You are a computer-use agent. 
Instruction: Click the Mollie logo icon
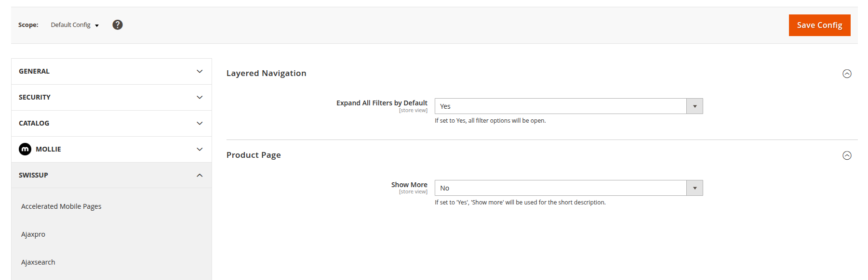click(25, 149)
